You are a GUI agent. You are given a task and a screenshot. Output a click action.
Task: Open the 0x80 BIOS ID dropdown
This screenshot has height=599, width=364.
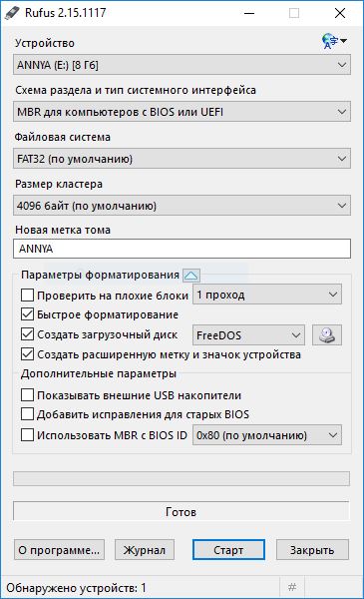click(267, 435)
